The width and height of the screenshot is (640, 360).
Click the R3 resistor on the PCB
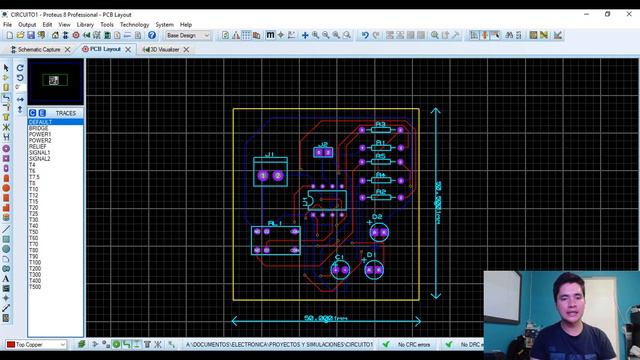coord(381,130)
